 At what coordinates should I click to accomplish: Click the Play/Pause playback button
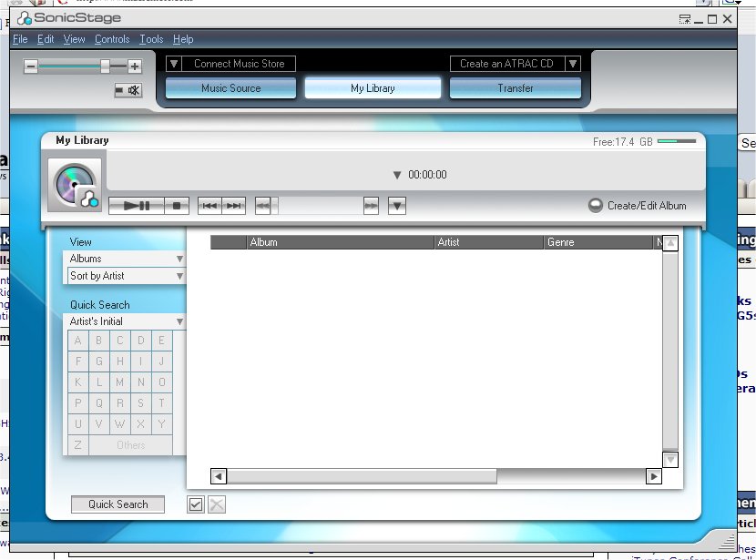coord(137,206)
